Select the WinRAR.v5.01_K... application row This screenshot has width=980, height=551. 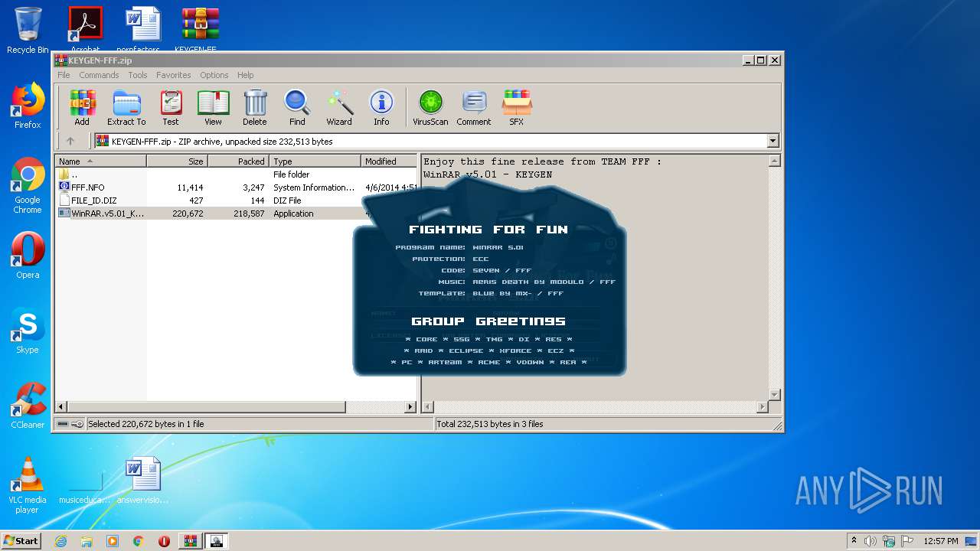tap(237, 214)
